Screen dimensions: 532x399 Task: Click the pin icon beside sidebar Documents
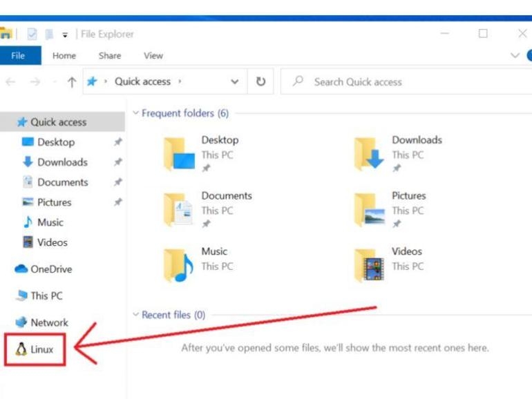(x=117, y=182)
